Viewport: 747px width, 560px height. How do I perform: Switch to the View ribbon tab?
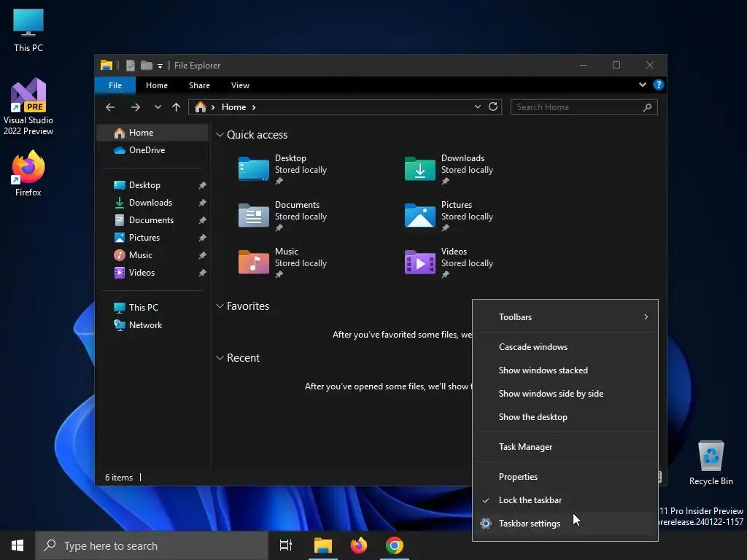[240, 85]
